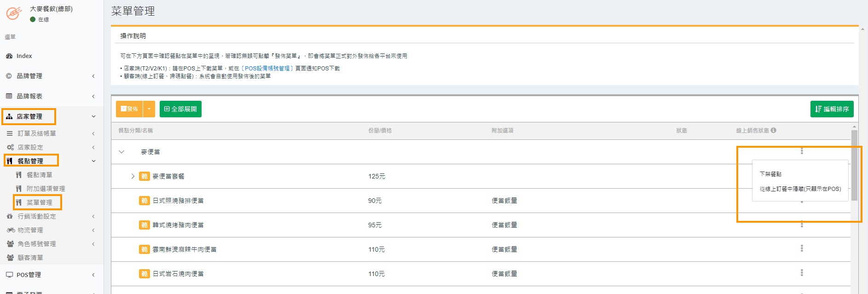Click the 大麥餐飲 logo icon
The width and height of the screenshot is (868, 294).
point(14,13)
